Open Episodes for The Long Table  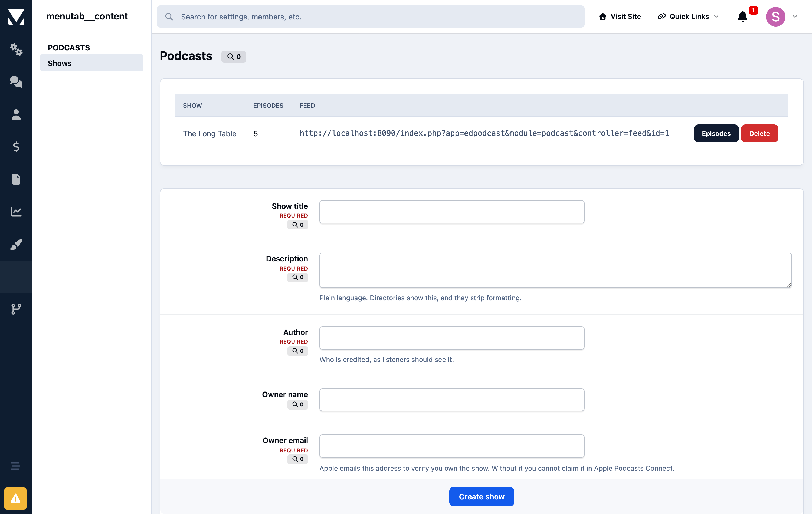click(x=716, y=133)
